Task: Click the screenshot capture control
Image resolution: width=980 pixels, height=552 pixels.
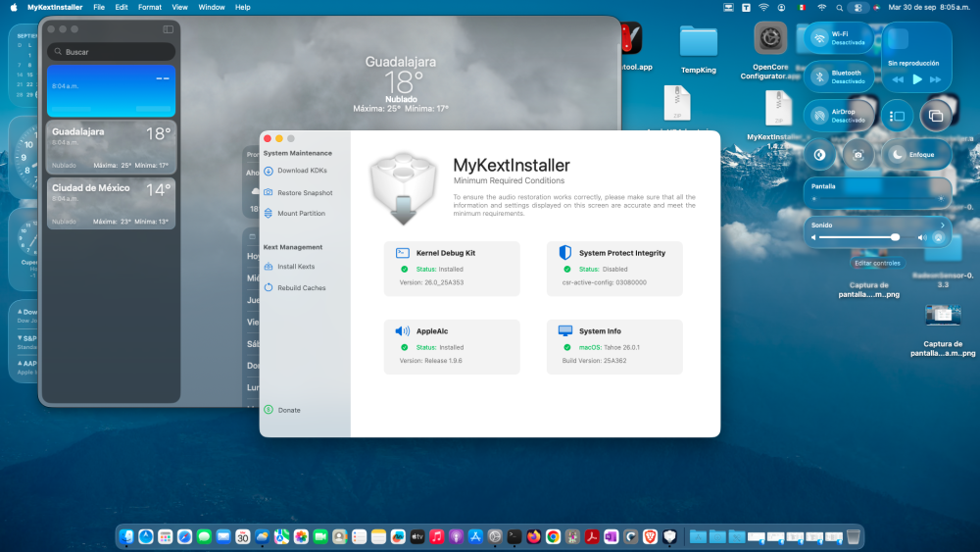Action: [858, 154]
